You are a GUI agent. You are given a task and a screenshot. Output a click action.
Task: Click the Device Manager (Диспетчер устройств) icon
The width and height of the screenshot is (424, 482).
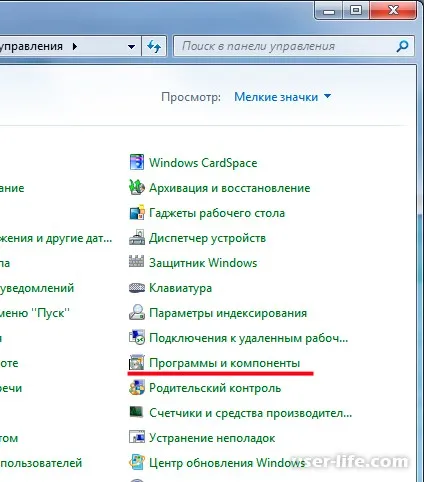pyautogui.click(x=137, y=237)
